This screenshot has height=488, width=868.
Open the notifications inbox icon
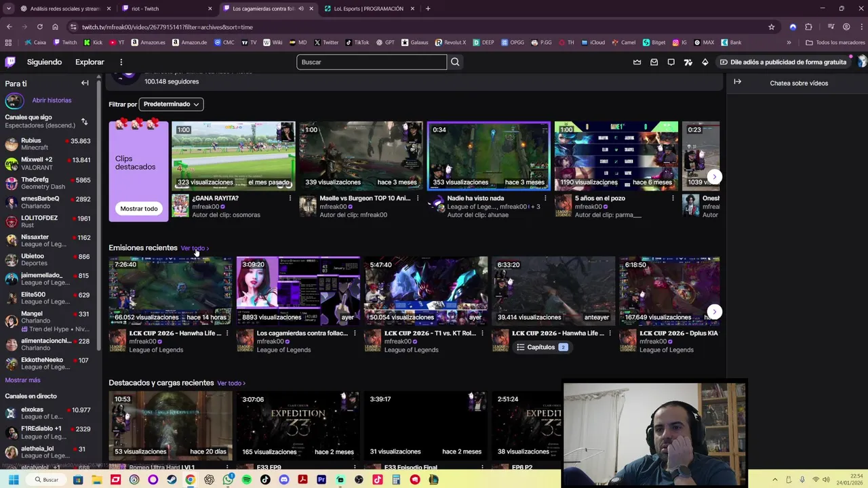click(x=654, y=62)
